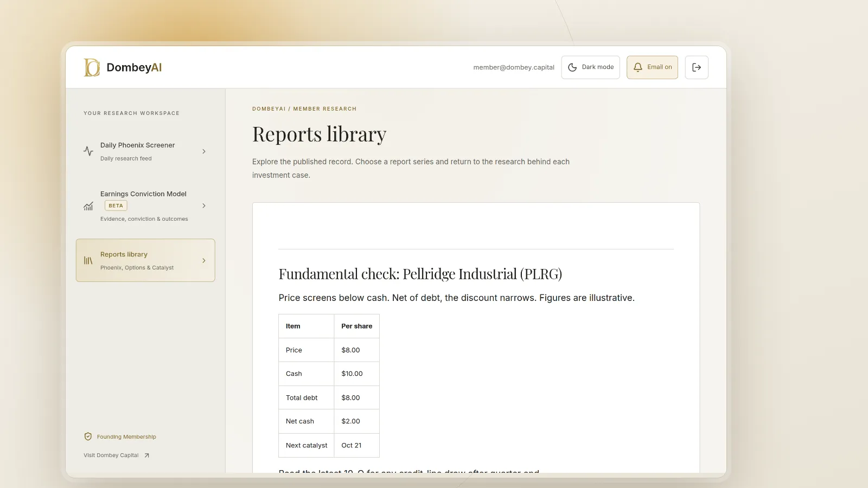Click the Reports library books icon
The width and height of the screenshot is (868, 488).
88,261
